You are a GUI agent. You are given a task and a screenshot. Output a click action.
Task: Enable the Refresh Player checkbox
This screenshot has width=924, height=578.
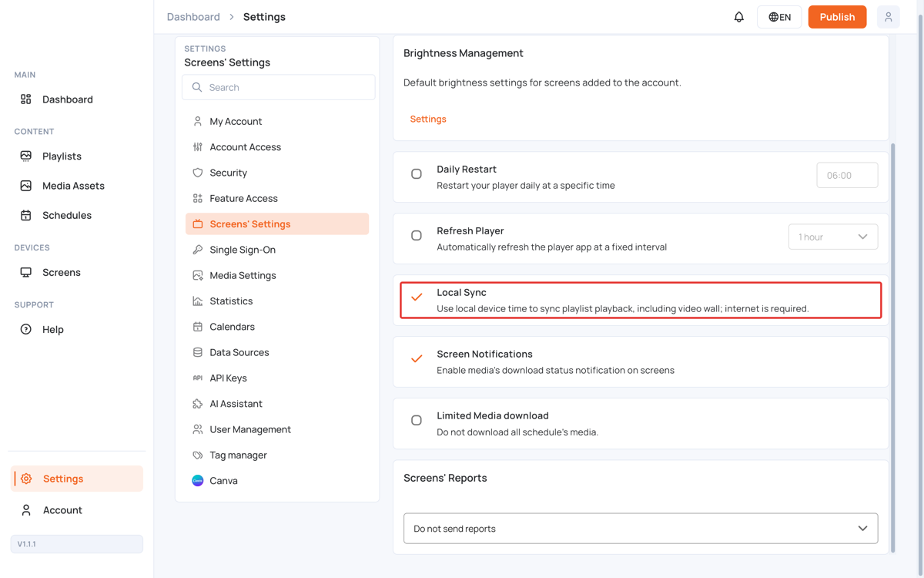tap(417, 236)
